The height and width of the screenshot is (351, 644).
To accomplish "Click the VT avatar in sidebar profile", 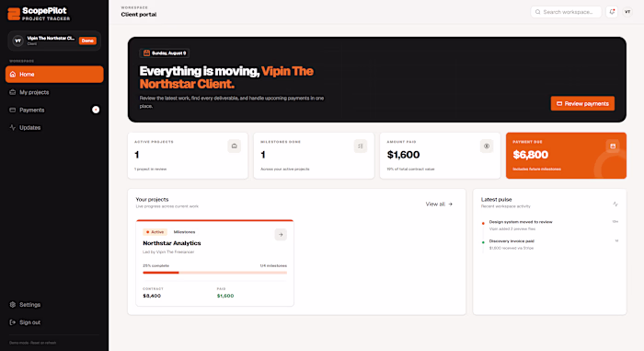I will 17,41.
